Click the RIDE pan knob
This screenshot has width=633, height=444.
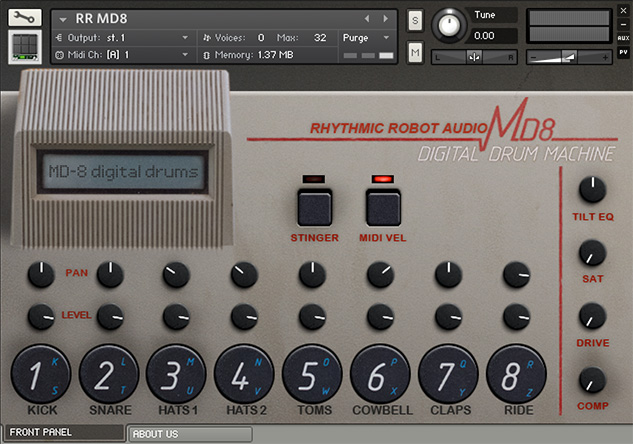[516, 274]
